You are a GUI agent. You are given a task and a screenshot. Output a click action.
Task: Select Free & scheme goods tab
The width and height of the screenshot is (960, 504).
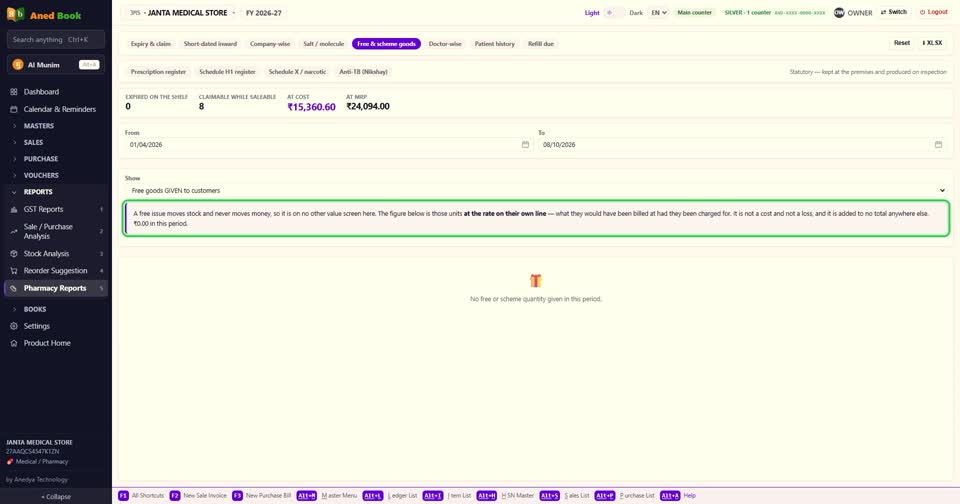point(386,44)
